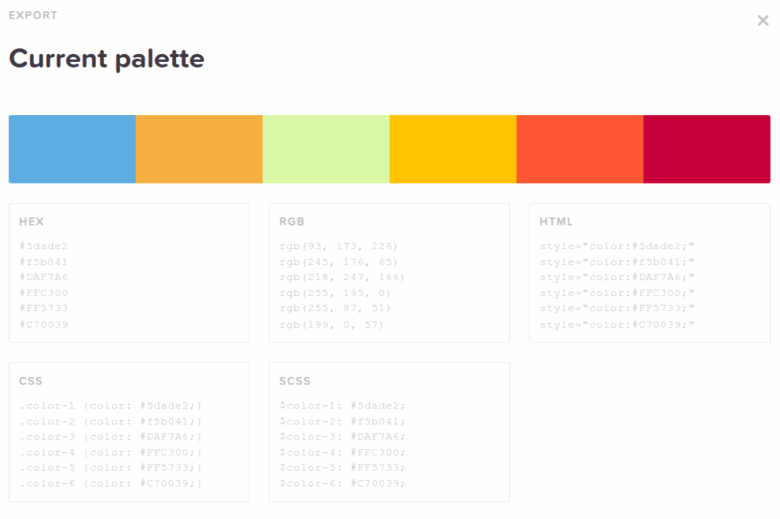Image resolution: width=780 pixels, height=519 pixels.
Task: Click the rgb(199, 0, 57) value
Action: tap(332, 324)
